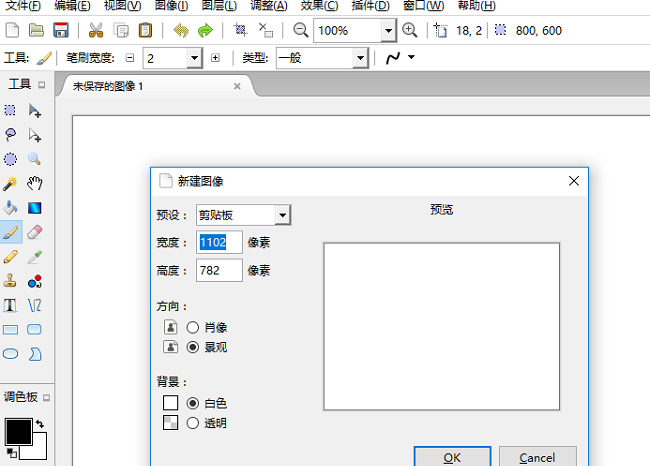Select the Rectangle shape tool
Screen dimensions: 650x466
[x=10, y=330]
